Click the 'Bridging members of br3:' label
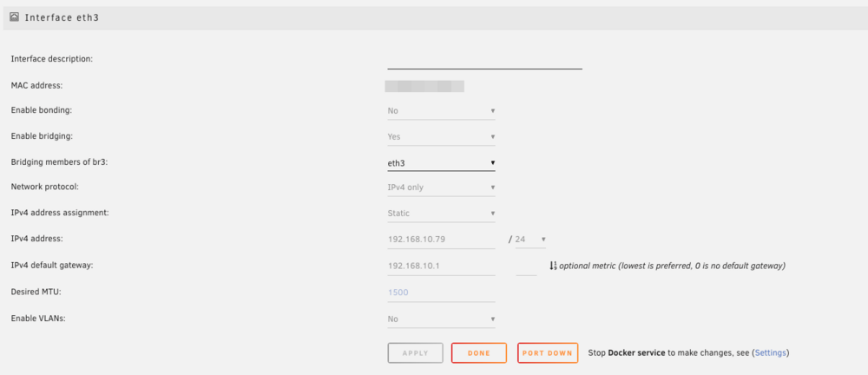868x375 pixels. [60, 161]
